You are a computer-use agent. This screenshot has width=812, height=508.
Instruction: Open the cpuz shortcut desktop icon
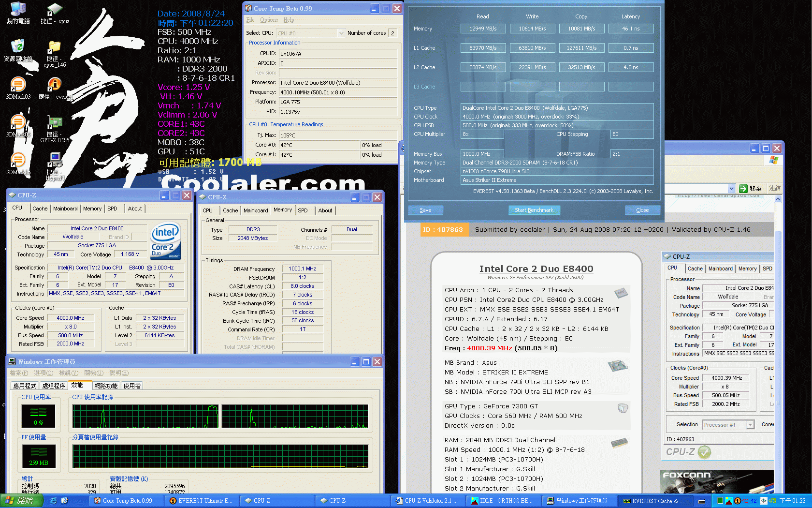coord(55,13)
